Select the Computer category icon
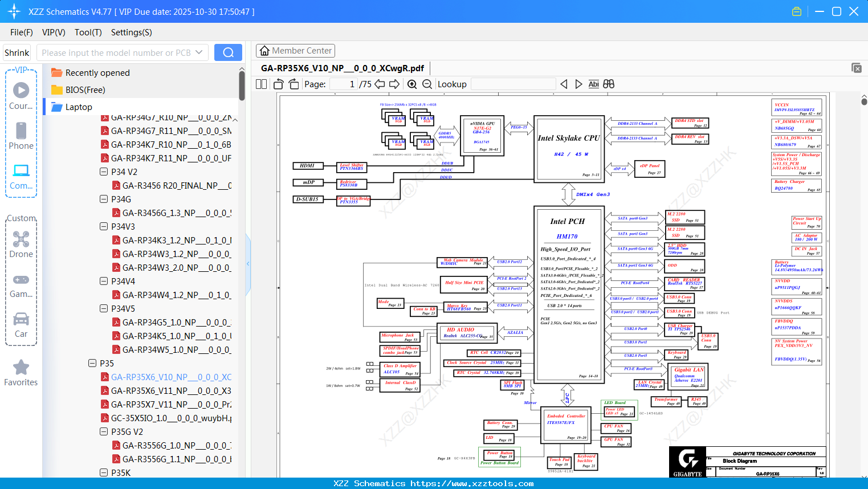Screen dimensions: 868x489 21,176
